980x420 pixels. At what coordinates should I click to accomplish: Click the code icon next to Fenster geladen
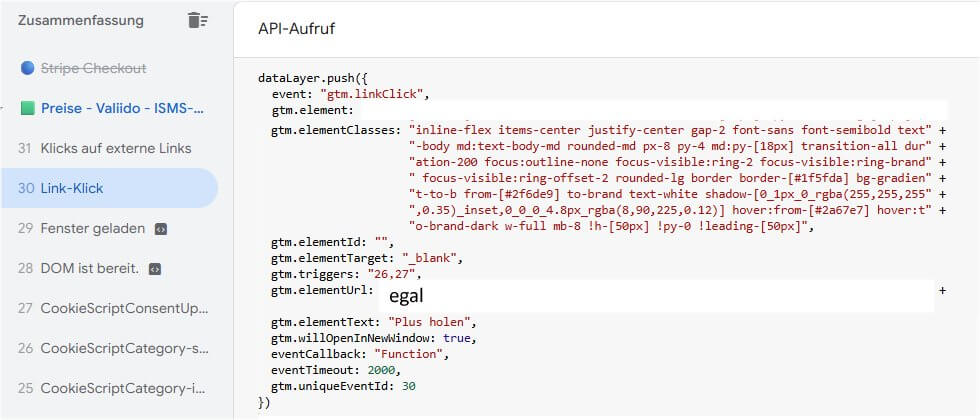161,229
